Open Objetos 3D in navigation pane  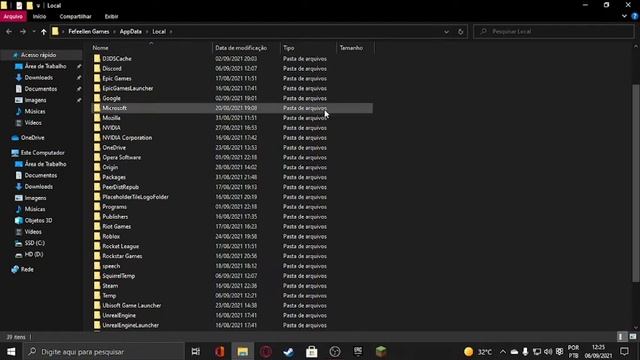tap(38, 220)
